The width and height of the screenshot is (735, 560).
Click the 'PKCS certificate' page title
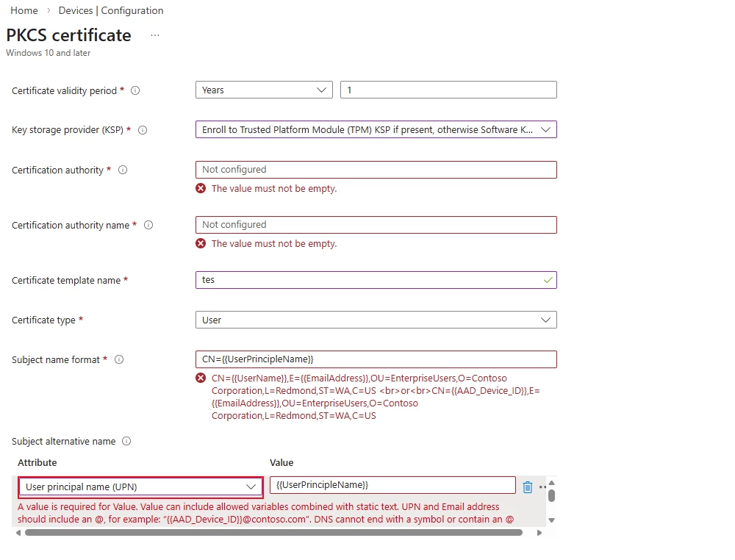[x=69, y=35]
